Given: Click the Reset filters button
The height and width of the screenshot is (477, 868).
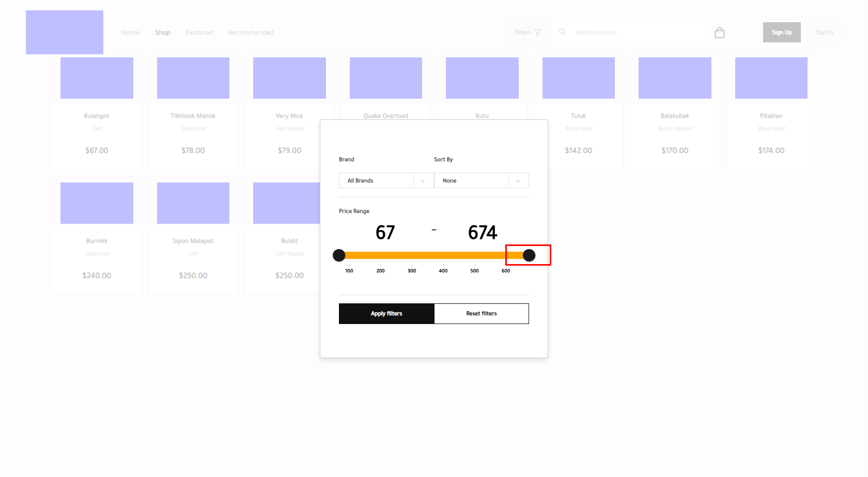Looking at the screenshot, I should click(x=481, y=314).
